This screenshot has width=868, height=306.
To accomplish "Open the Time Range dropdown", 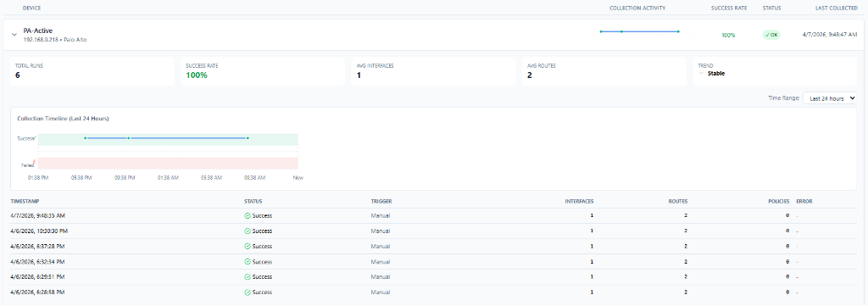I will tap(830, 98).
